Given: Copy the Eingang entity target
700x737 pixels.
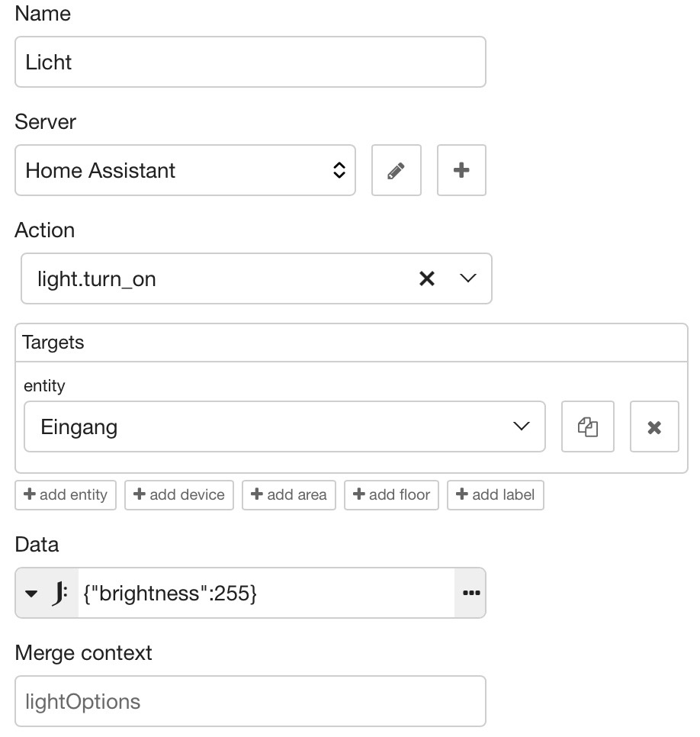Looking at the screenshot, I should (x=588, y=426).
